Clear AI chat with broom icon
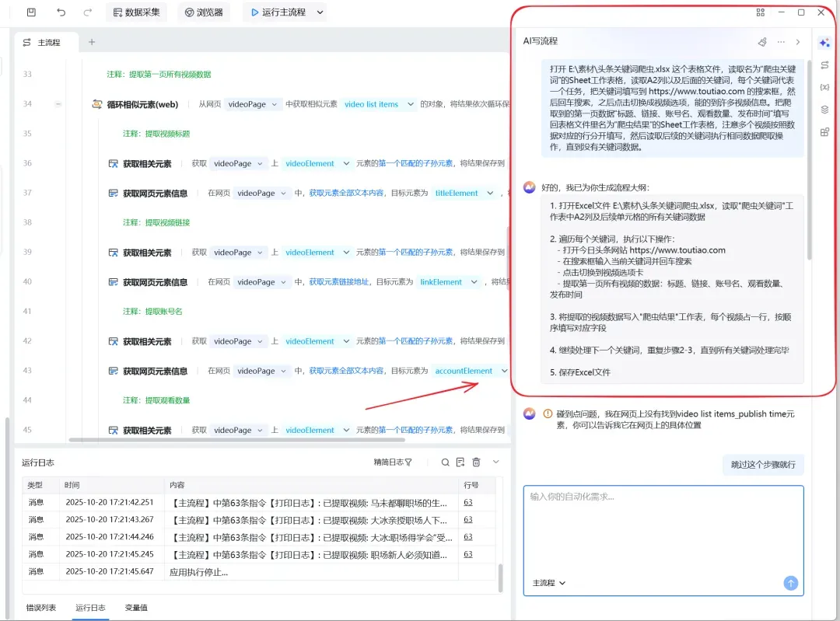The width and height of the screenshot is (840, 621). click(762, 42)
